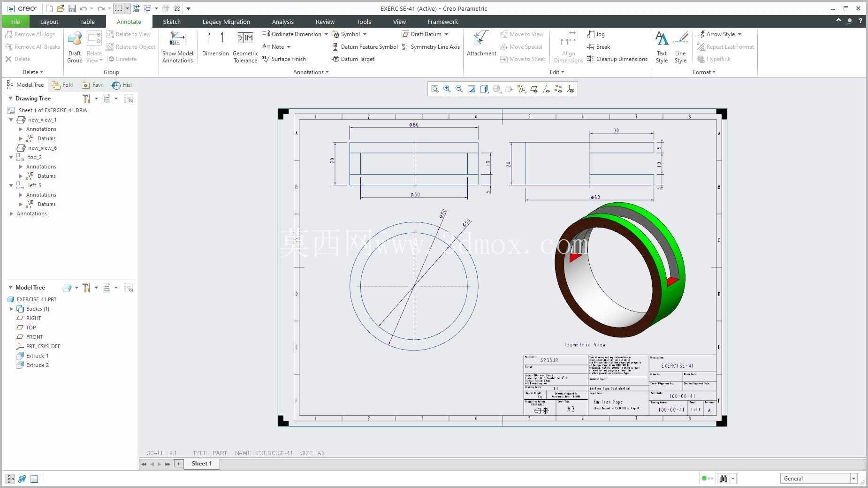
Task: Switch to the Layout ribbon tab
Action: (49, 22)
